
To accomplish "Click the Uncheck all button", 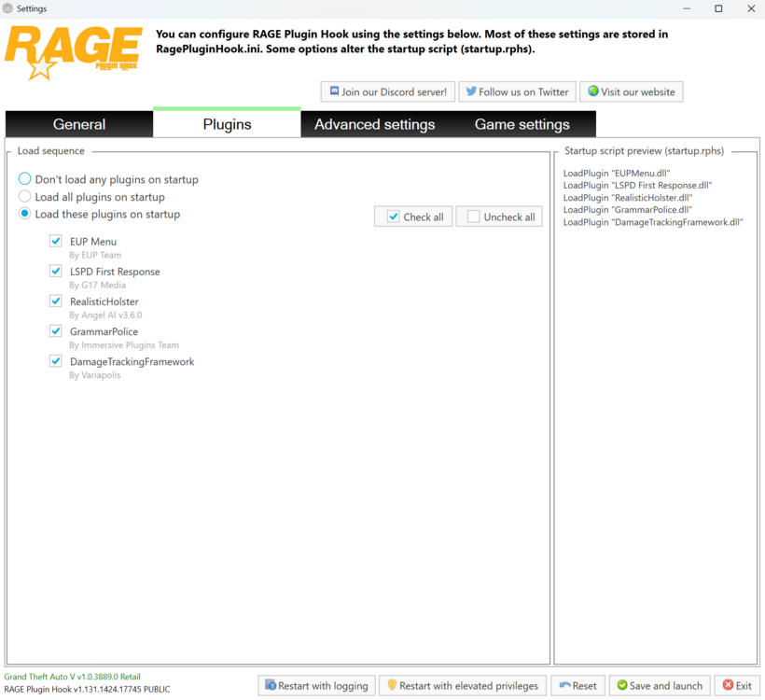I will click(x=499, y=217).
